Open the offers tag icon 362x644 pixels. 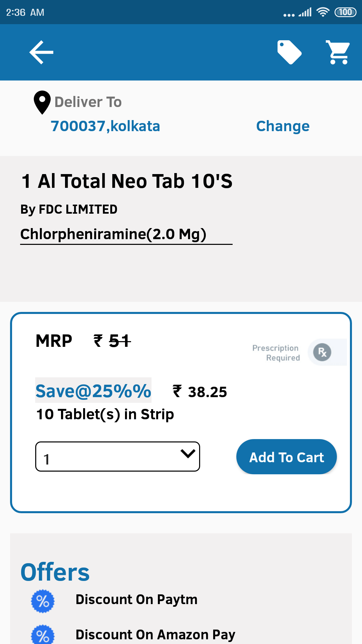tap(290, 52)
